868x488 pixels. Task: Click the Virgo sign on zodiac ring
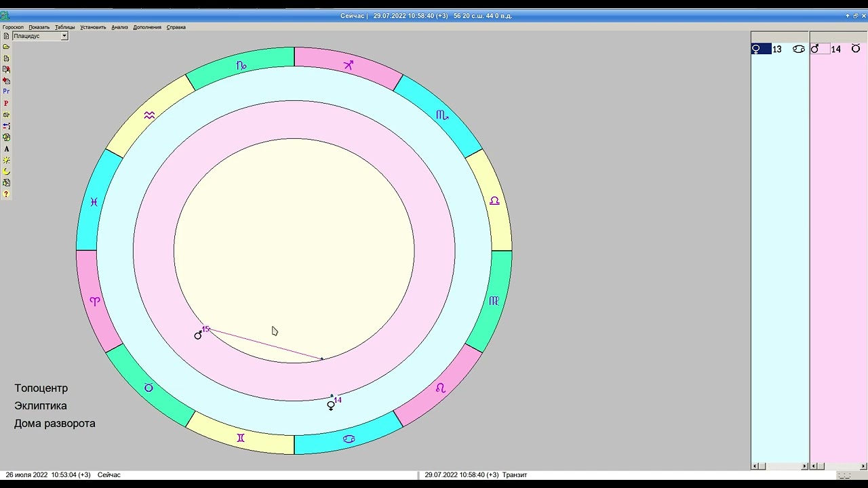click(494, 301)
